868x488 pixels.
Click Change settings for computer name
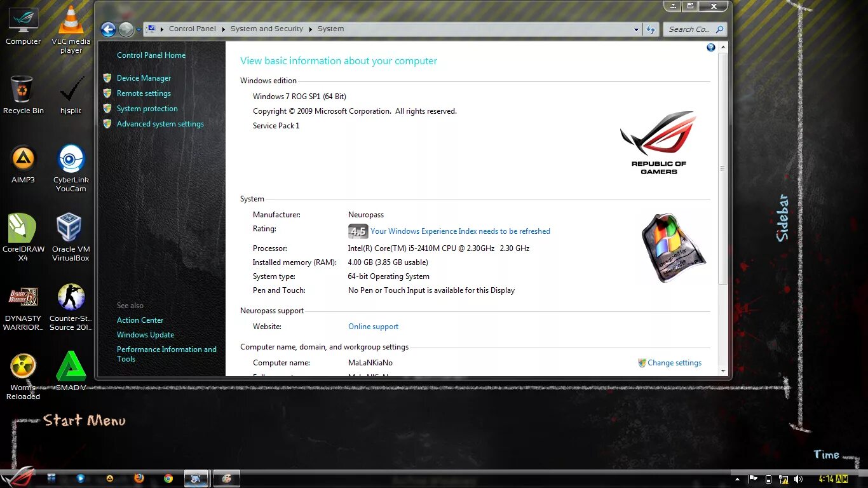tap(674, 363)
